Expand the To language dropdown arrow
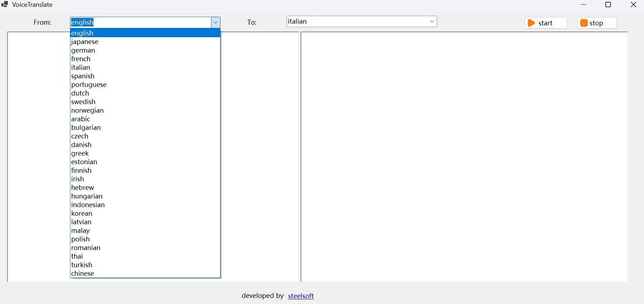Screen dimensions: 644x304 432,21
